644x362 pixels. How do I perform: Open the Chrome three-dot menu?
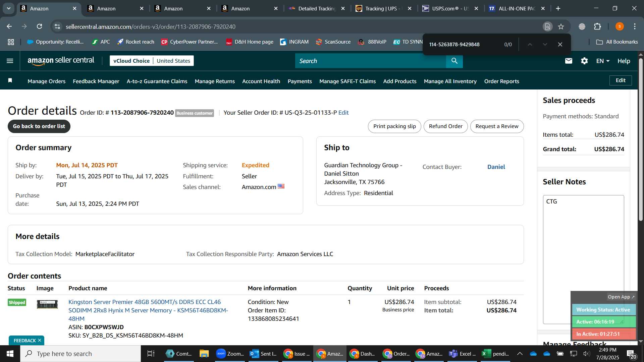[635, 26]
